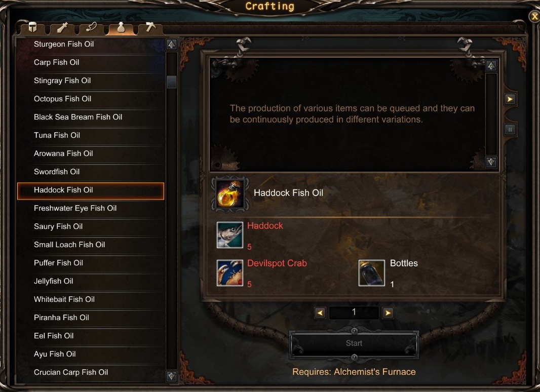Select the hammer tools crafting tab
The image size is (540, 392).
coord(150,27)
